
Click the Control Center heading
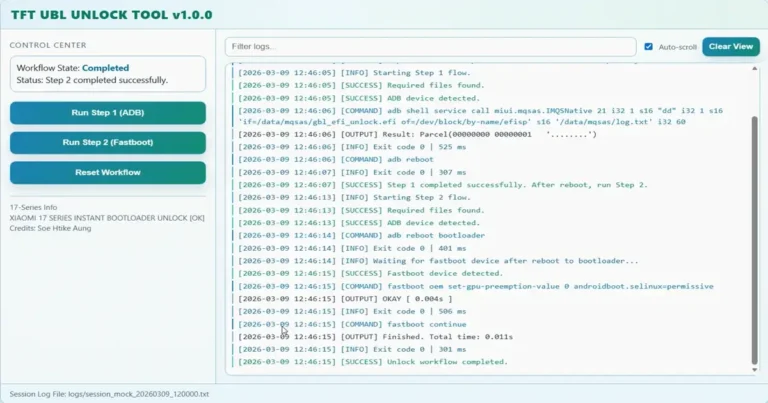coord(48,45)
